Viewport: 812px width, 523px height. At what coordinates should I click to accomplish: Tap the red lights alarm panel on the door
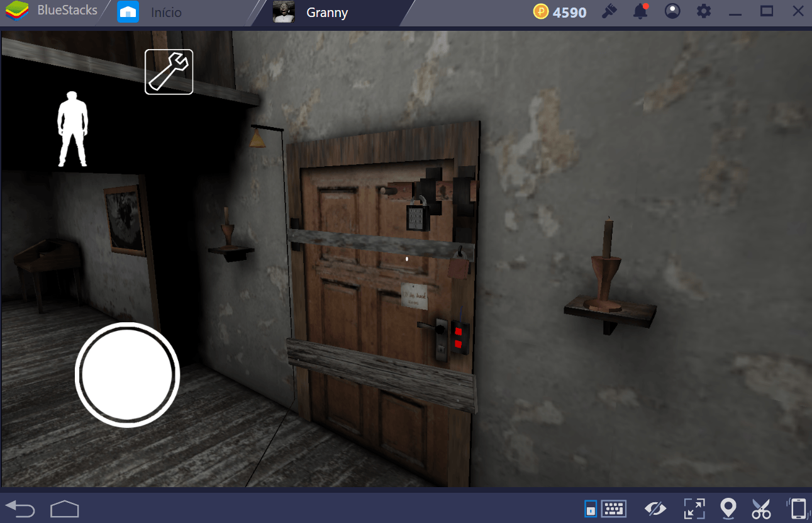coord(460,337)
